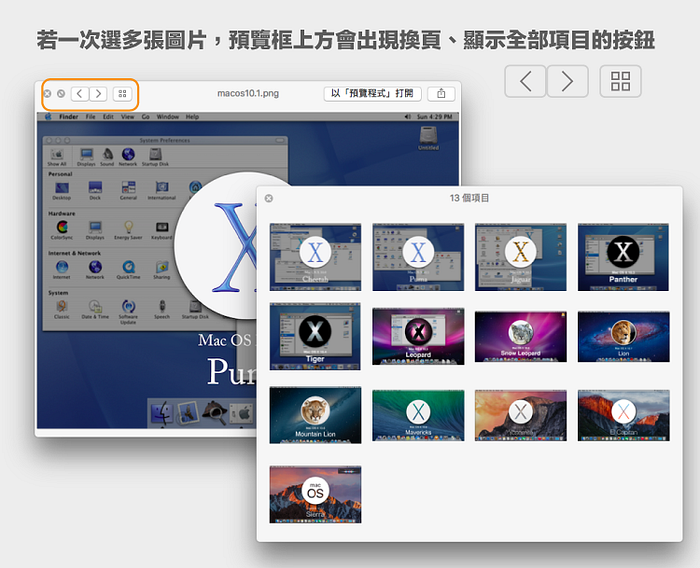Screen dimensions: 700x568
Task: Click the Untitled disk icon on desktop
Action: (428, 138)
